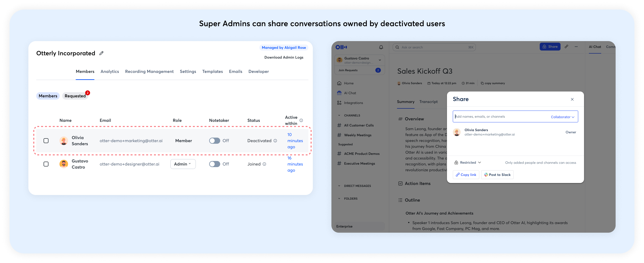
Task: Click the Enterprise plan label
Action: pos(344,226)
